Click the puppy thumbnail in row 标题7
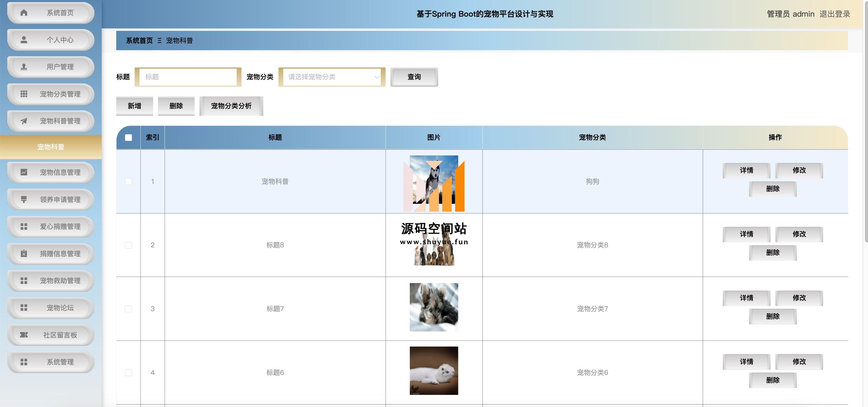Image resolution: width=868 pixels, height=407 pixels. pos(434,307)
